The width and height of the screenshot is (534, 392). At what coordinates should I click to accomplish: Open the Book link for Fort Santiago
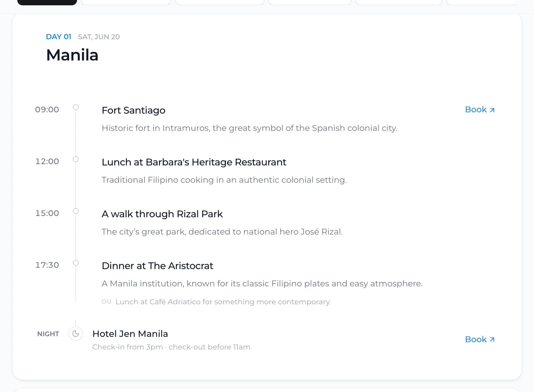[480, 110]
